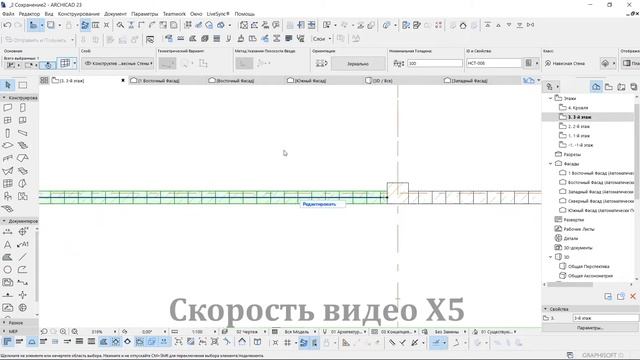Open the Конструирование menu
Image resolution: width=640 pixels, height=360 pixels.
[x=79, y=14]
